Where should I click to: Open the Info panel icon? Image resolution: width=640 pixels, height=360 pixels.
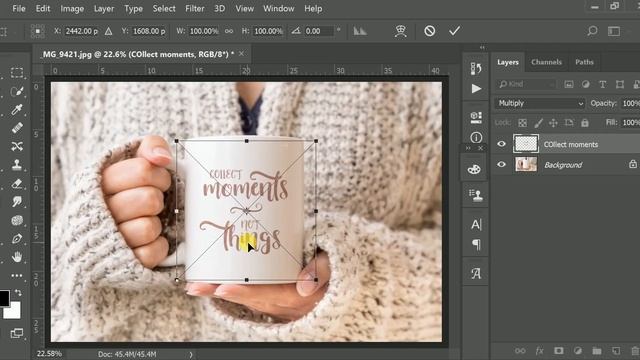pyautogui.click(x=476, y=138)
